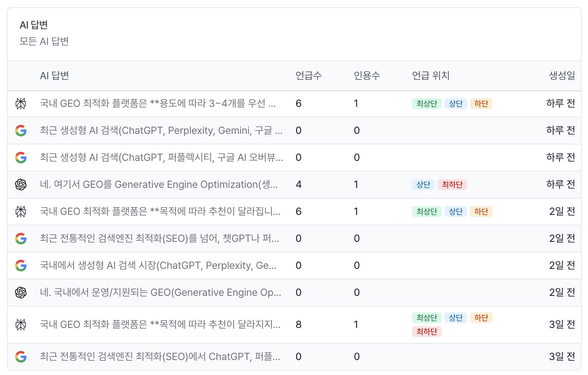This screenshot has height=375, width=588.
Task: Open answer '네. 여기서 GEO를 Generative Engine Optimization'
Action: (x=159, y=185)
